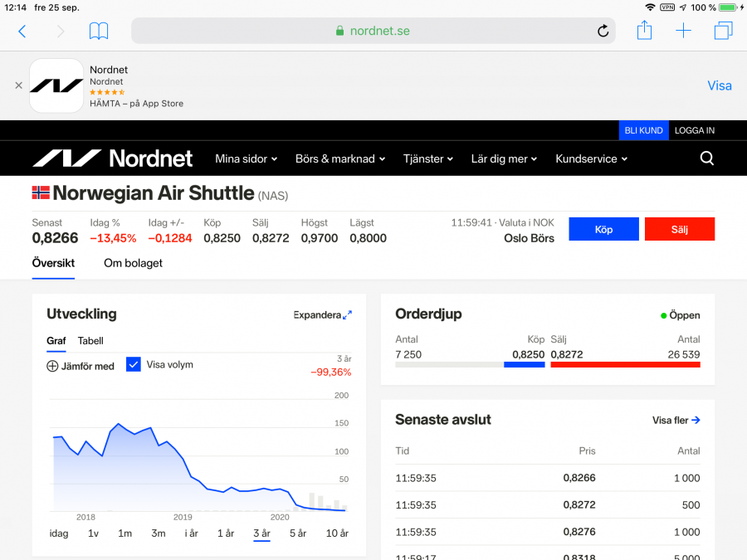Uncheck the Visa volym checkbox
The image size is (747, 560).
134,364
